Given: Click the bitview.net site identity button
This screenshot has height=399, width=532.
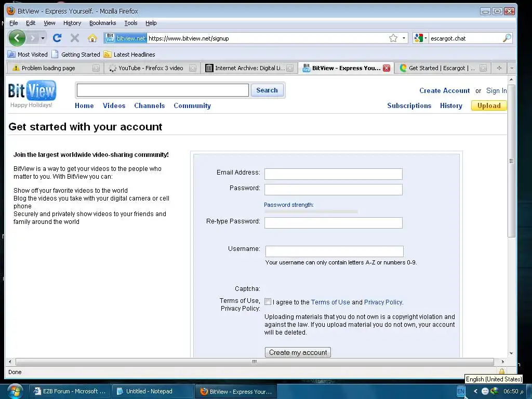Looking at the screenshot, I should 126,38.
